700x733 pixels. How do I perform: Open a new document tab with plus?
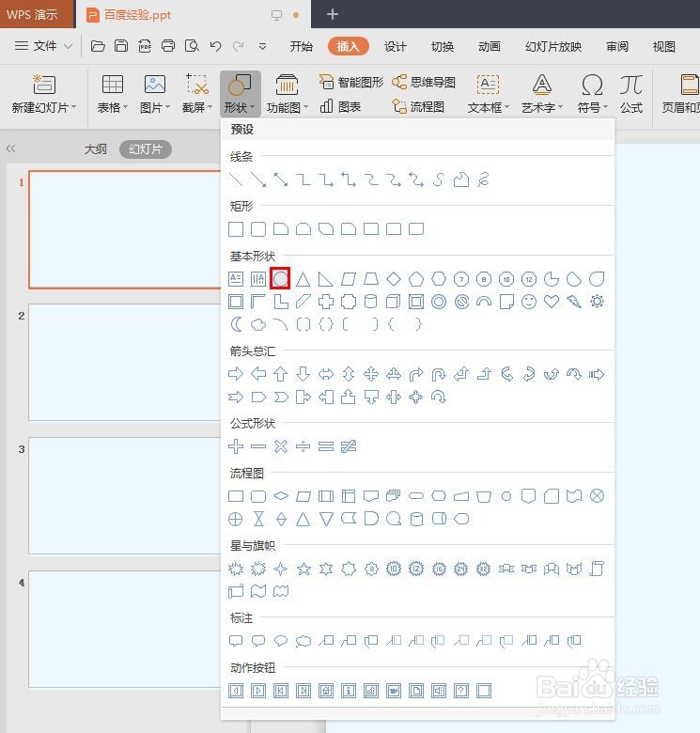point(333,14)
